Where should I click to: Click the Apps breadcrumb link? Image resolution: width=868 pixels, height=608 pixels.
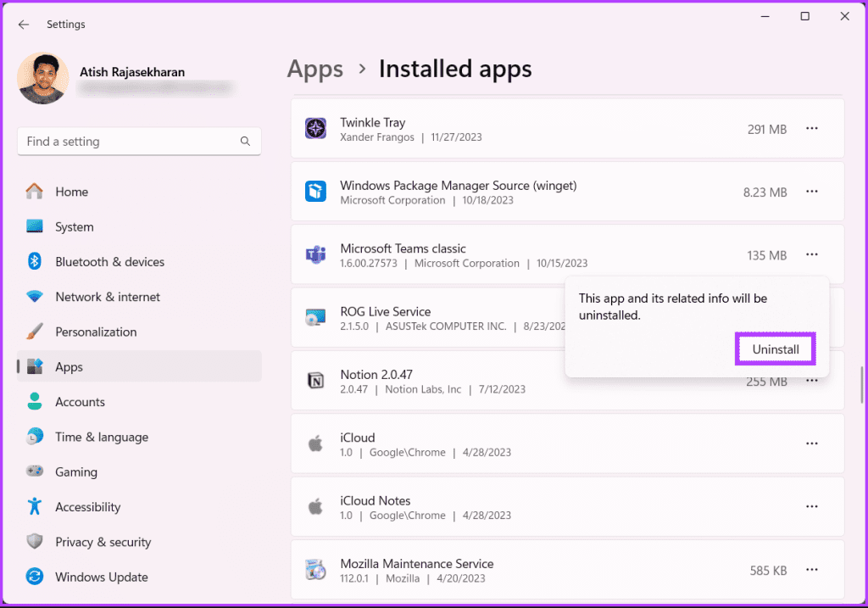(x=314, y=70)
